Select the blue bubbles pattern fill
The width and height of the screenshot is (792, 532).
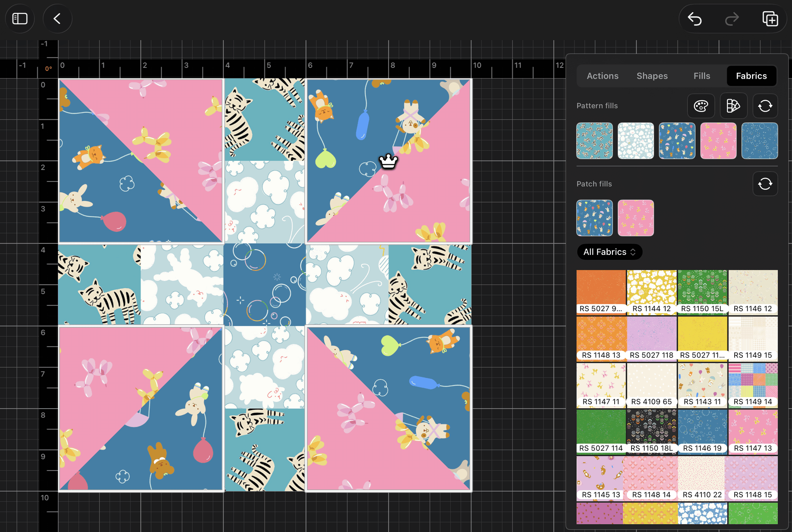point(759,141)
